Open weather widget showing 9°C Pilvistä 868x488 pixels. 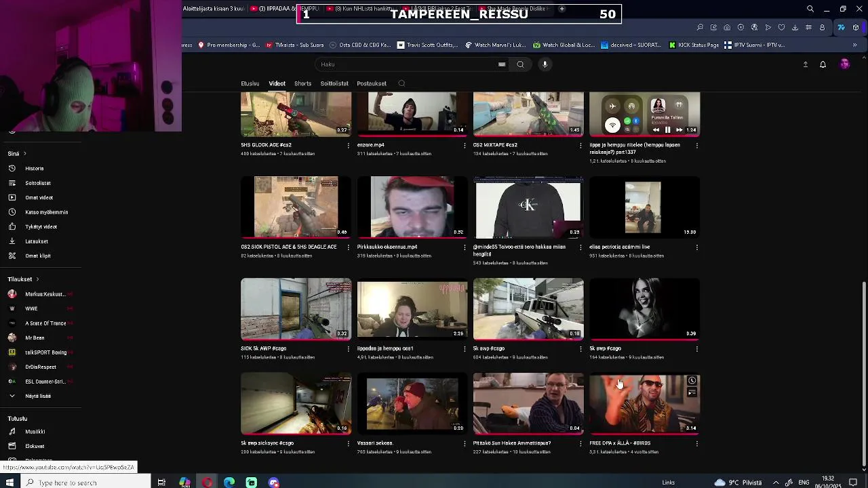[x=738, y=483]
